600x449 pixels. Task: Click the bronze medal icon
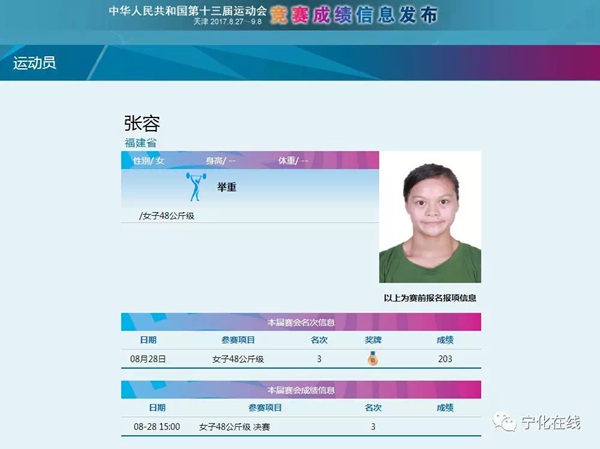(x=373, y=358)
